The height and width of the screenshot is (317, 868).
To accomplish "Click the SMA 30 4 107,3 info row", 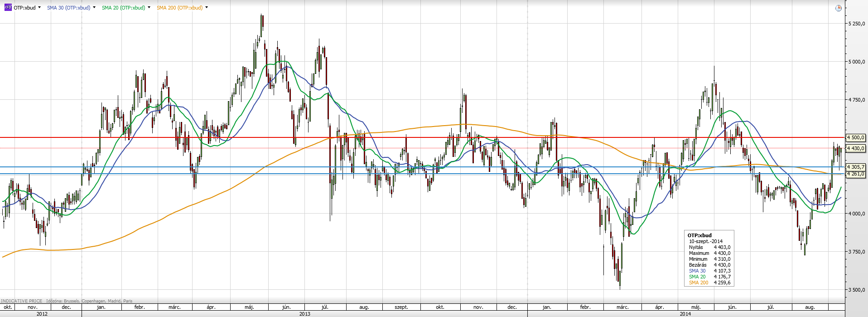I will click(709, 271).
